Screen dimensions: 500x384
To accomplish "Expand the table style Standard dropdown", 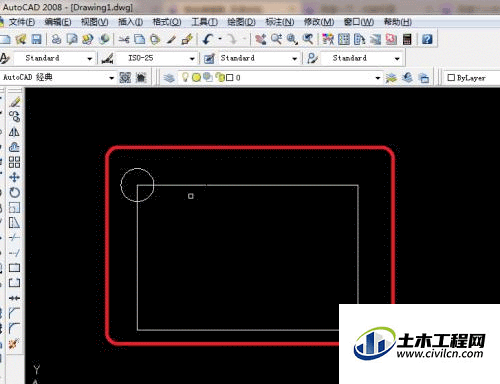I will click(x=294, y=59).
